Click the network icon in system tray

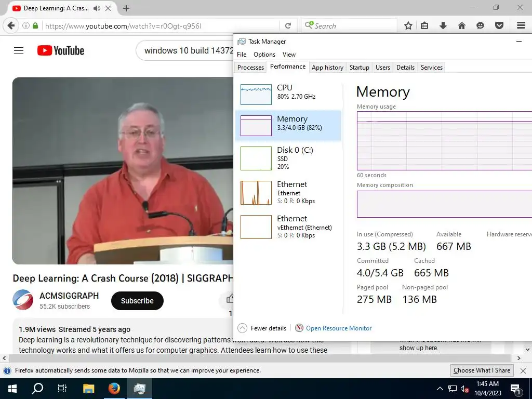pyautogui.click(x=453, y=389)
